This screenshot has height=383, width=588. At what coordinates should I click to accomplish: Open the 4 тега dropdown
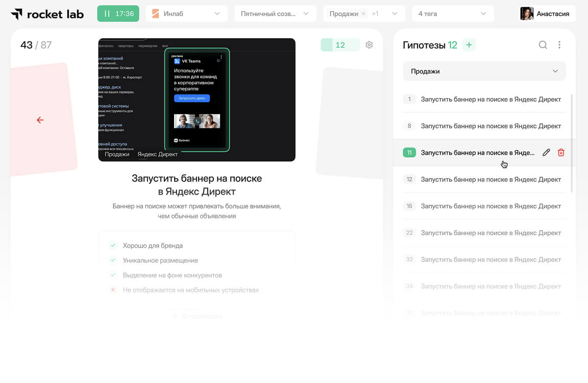[453, 14]
